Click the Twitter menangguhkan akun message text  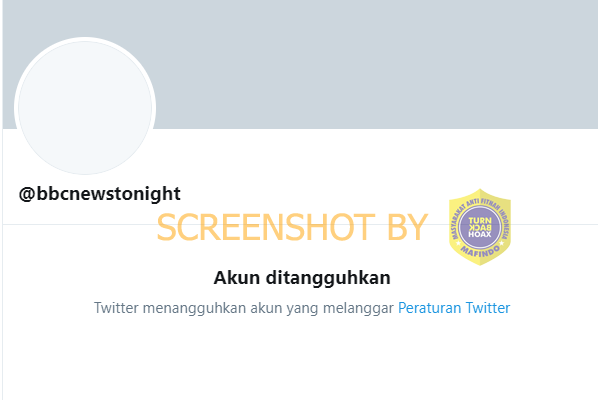coord(244,308)
